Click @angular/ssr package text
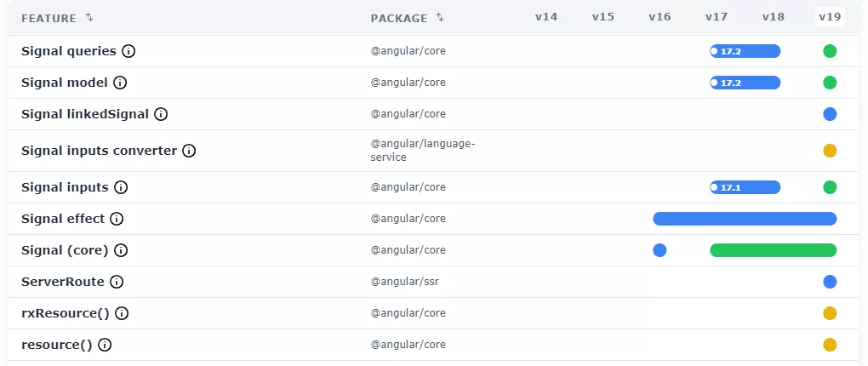The image size is (868, 366). click(x=405, y=282)
